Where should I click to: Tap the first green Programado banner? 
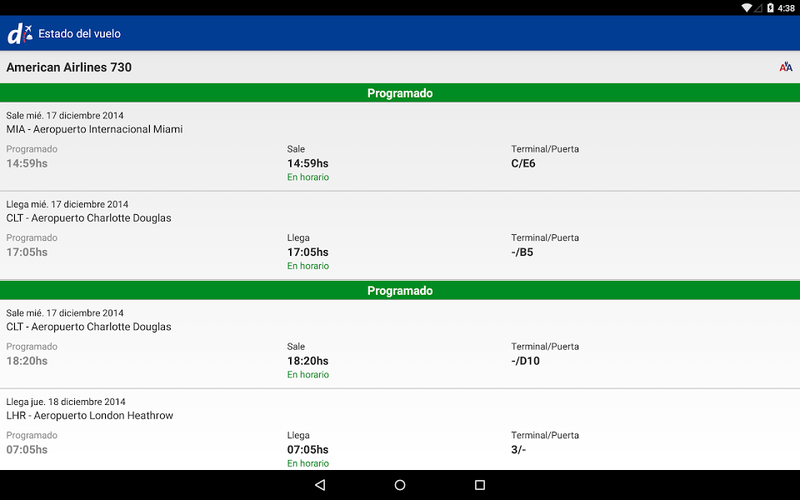(400, 93)
